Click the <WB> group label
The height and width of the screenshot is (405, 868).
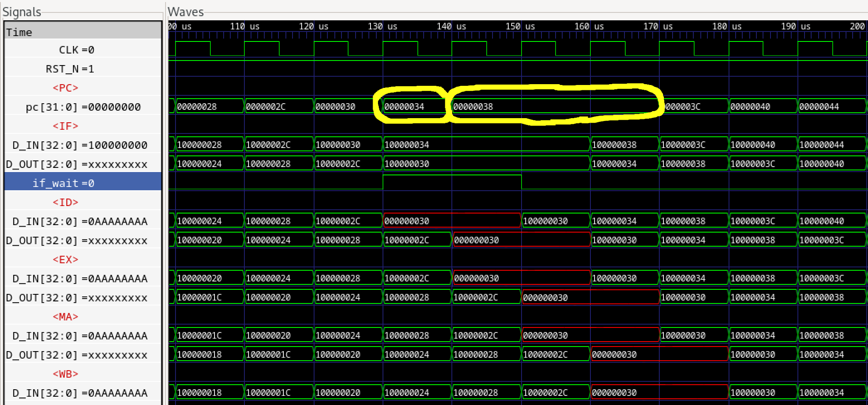(65, 374)
